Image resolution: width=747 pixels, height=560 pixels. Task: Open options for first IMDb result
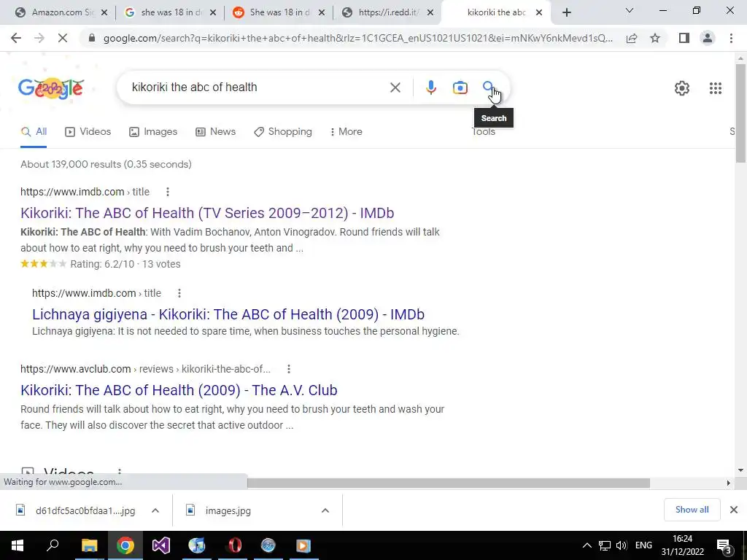pos(167,192)
